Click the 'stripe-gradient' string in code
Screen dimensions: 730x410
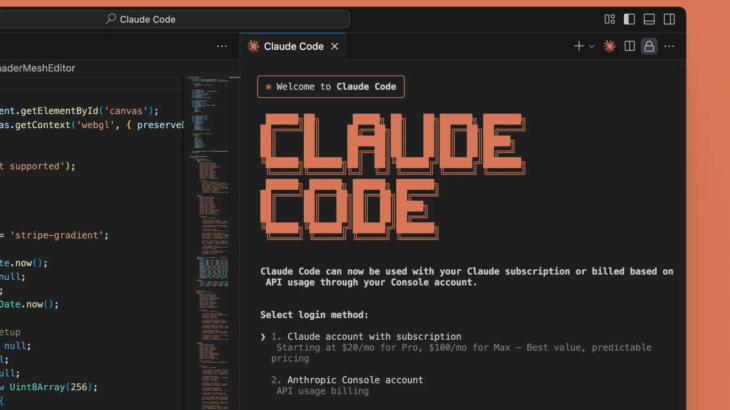coord(56,235)
